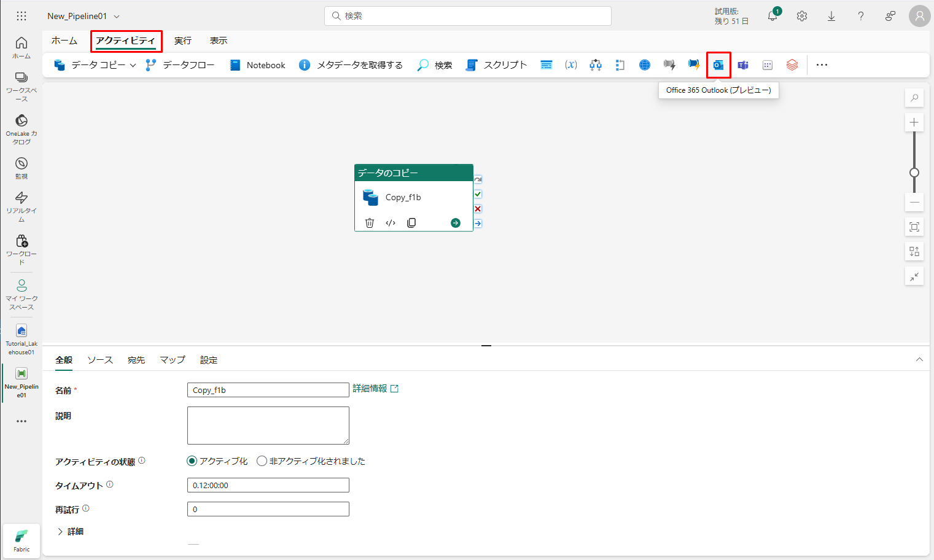Select the 非アクティブ化されました radio button
Image resolution: width=934 pixels, height=560 pixels.
coord(262,461)
